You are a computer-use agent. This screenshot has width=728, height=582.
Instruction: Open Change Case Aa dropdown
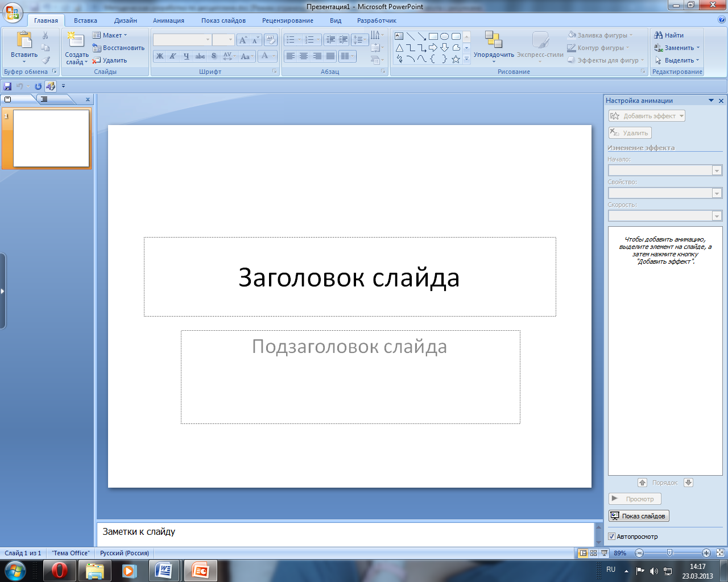(247, 56)
